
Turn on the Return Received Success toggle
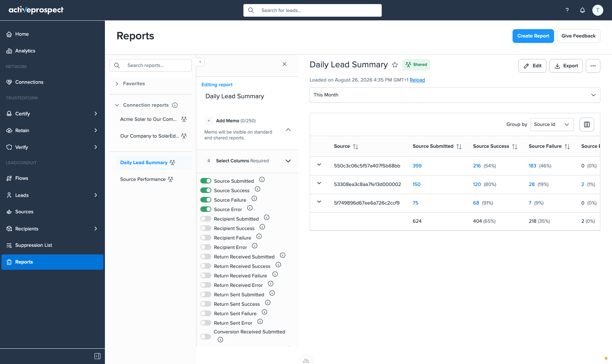click(x=206, y=266)
